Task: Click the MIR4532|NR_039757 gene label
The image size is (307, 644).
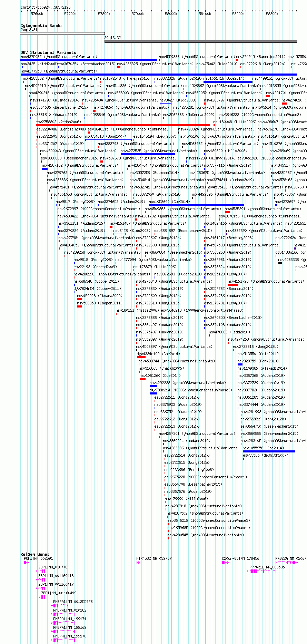Action: tap(154, 558)
